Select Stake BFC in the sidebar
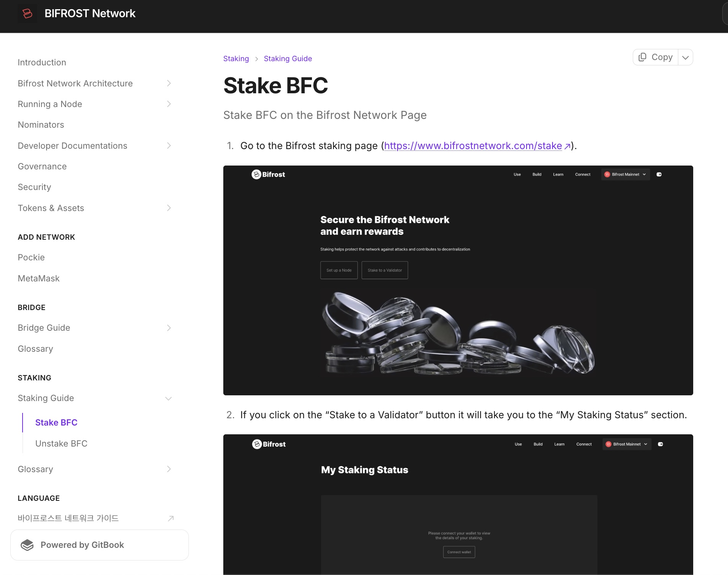This screenshot has width=728, height=575. pos(56,422)
